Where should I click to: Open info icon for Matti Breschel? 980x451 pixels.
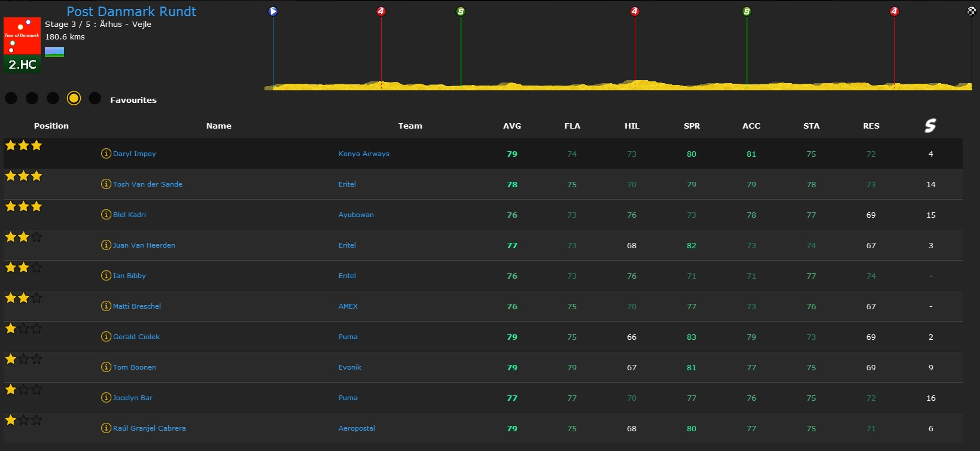(106, 306)
